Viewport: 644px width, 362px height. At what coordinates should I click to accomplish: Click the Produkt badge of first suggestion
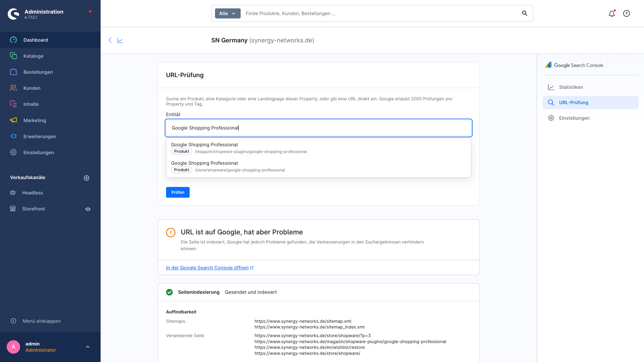182,151
